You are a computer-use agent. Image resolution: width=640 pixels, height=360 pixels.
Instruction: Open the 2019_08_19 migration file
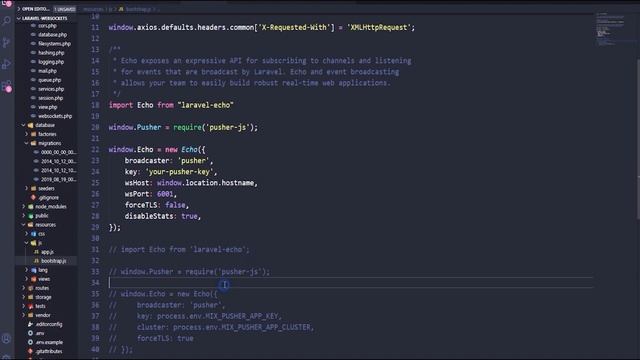58,180
